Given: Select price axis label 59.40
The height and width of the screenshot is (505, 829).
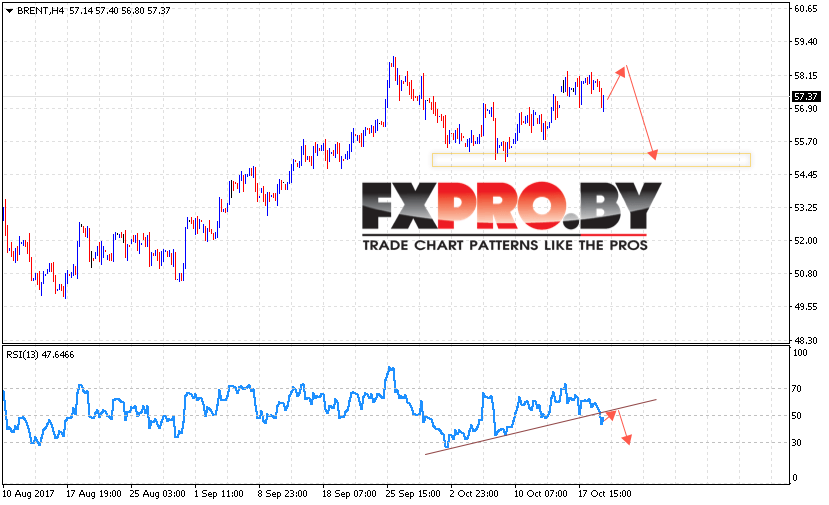Looking at the screenshot, I should [x=806, y=42].
